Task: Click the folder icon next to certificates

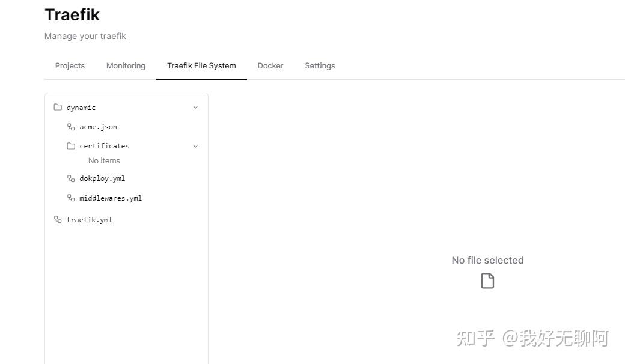Action: click(x=70, y=145)
